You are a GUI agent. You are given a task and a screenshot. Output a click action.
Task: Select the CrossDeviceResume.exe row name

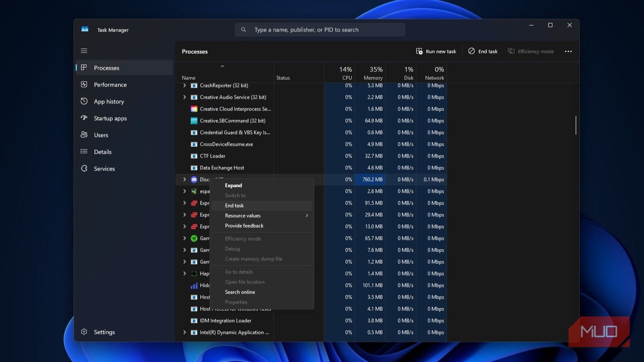coord(226,144)
